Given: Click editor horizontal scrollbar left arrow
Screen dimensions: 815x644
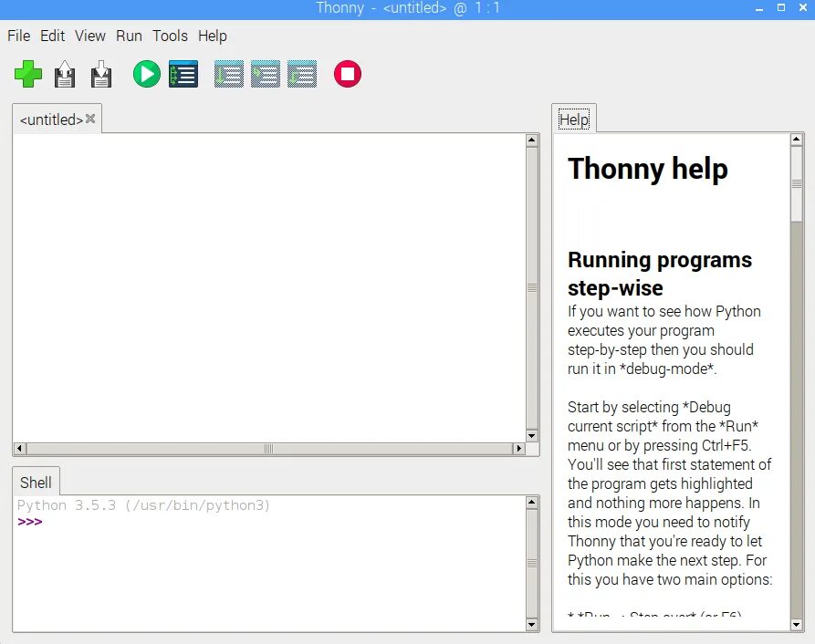Looking at the screenshot, I should 19,449.
